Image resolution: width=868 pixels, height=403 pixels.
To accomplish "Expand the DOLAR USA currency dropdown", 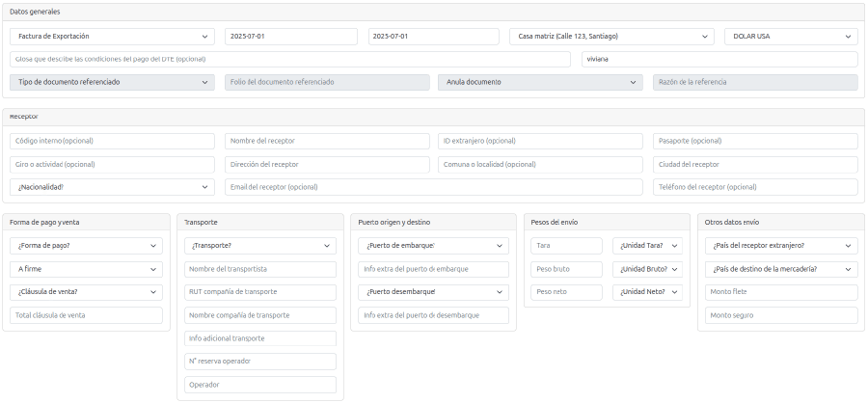I will pyautogui.click(x=790, y=37).
